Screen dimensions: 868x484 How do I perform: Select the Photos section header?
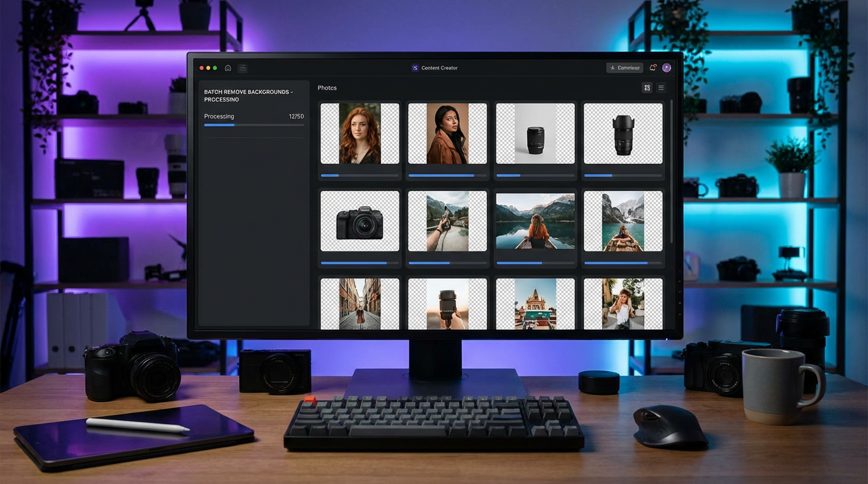pyautogui.click(x=327, y=88)
